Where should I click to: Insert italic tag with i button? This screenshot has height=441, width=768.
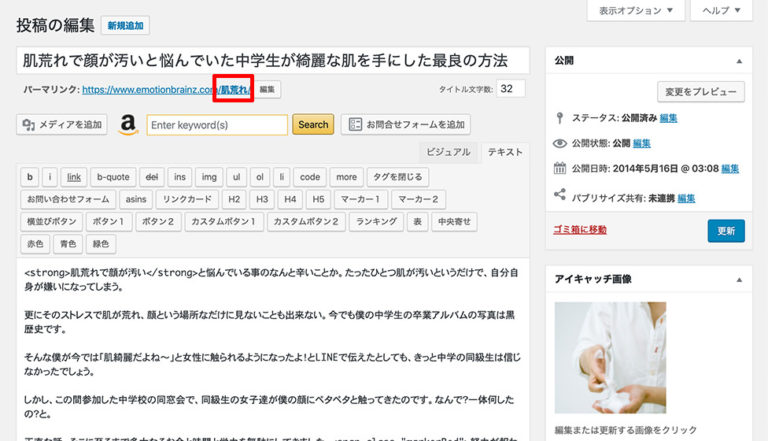49,177
